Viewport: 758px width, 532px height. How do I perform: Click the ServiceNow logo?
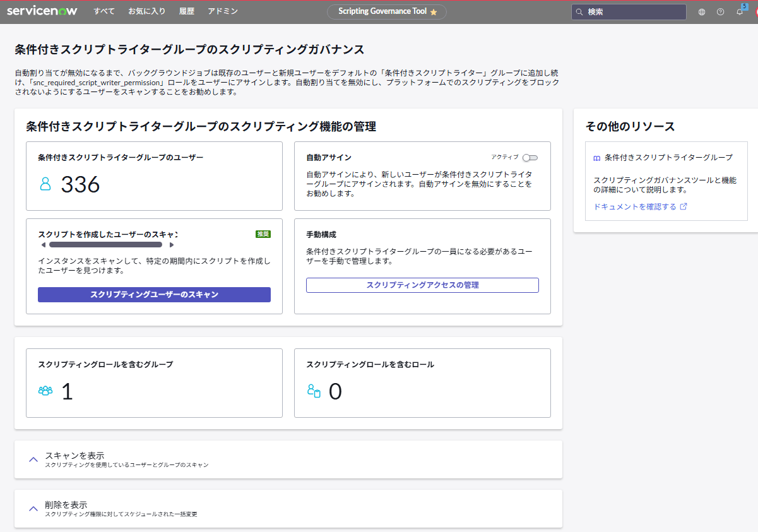pyautogui.click(x=42, y=11)
